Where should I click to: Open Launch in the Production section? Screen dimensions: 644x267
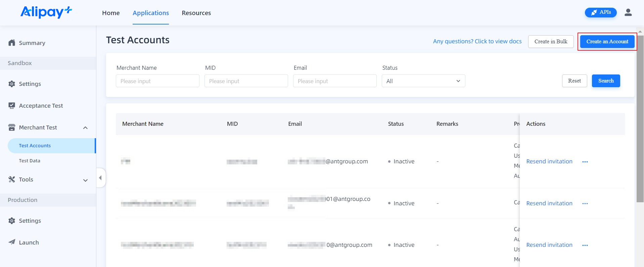pyautogui.click(x=29, y=243)
